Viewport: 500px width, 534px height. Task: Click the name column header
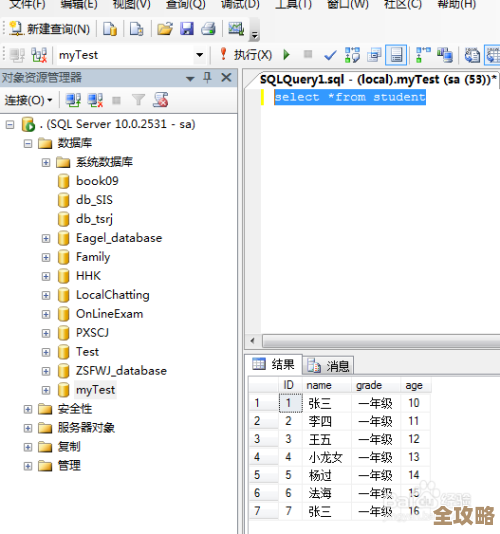[x=327, y=385]
